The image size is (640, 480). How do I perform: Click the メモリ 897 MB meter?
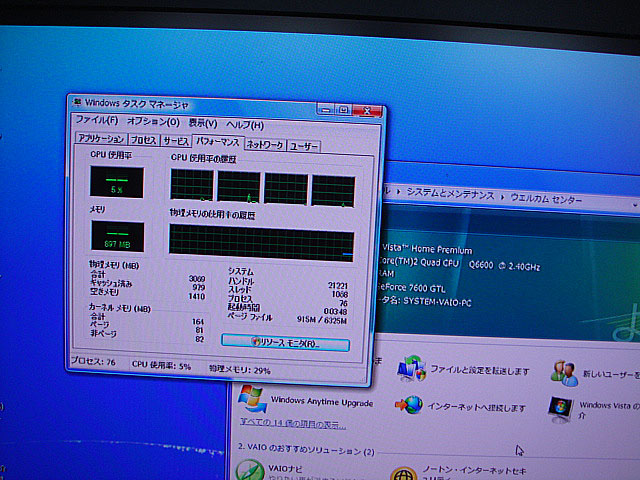pyautogui.click(x=118, y=236)
